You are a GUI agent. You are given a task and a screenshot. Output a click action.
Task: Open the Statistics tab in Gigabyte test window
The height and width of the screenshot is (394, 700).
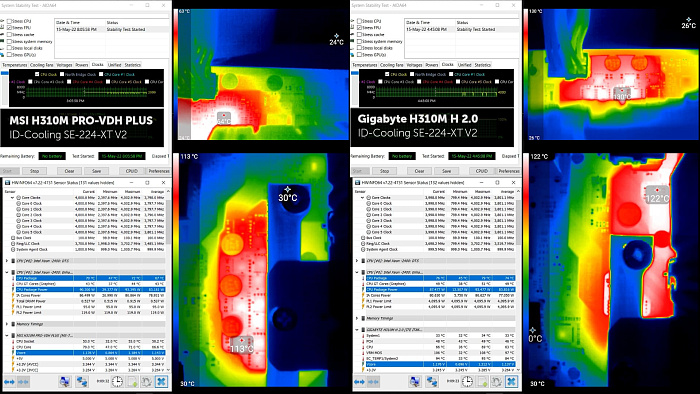483,65
